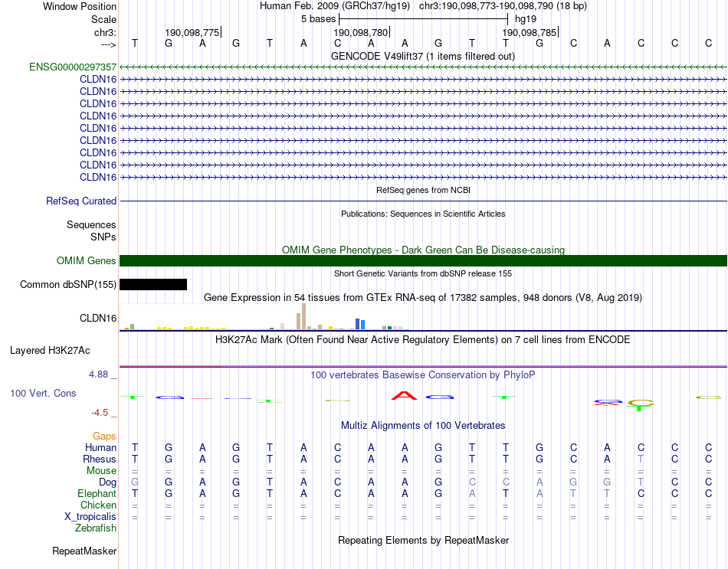Select the Elephant alignment row label
Screen dimensions: 728x569
click(x=97, y=493)
